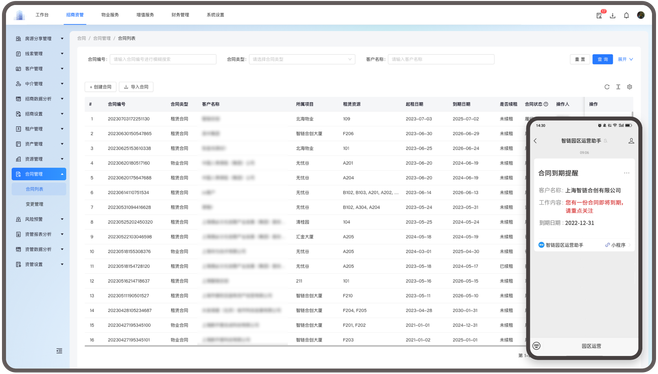Open table column settings gear
Viewport: 658px width, 374px height.
629,87
